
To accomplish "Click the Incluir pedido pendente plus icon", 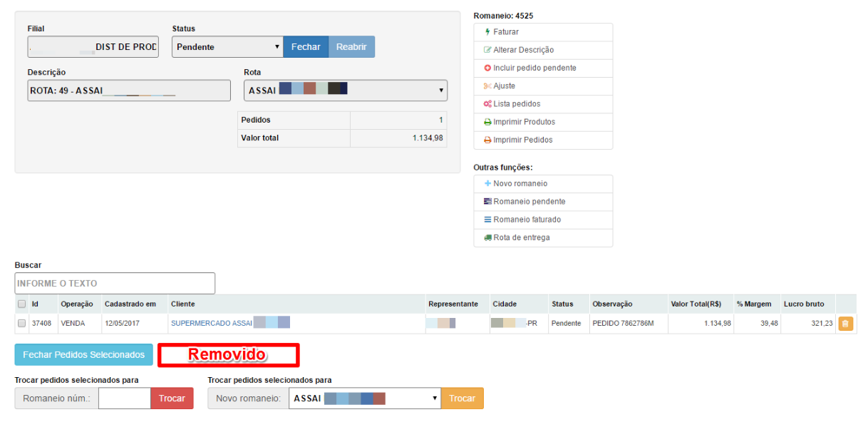I will tap(487, 68).
